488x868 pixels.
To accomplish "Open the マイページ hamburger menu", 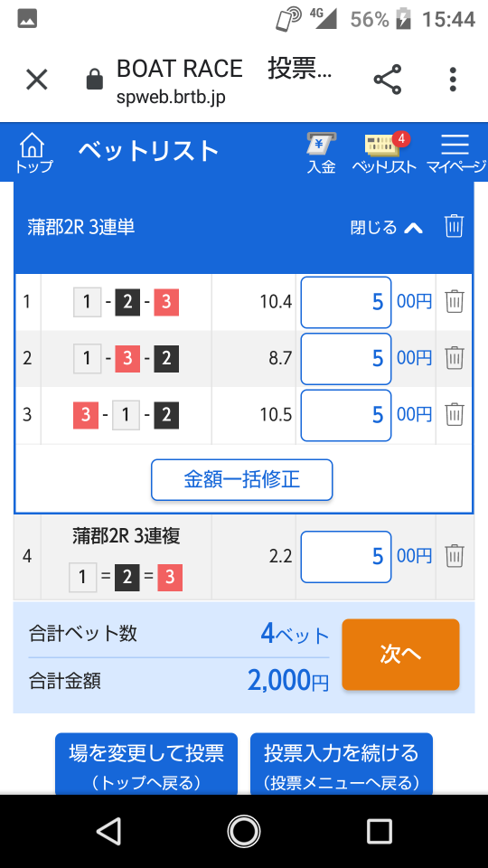I will [x=455, y=154].
